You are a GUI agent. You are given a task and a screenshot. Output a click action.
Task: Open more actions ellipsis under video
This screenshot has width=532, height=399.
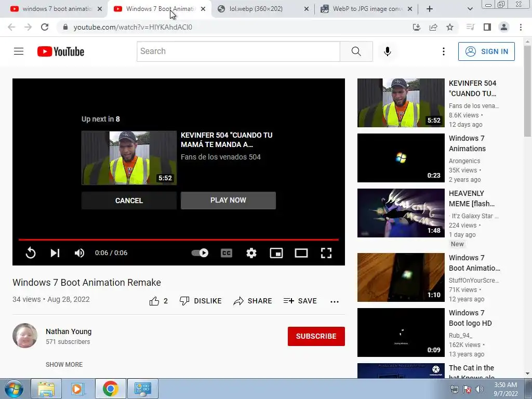click(x=335, y=302)
